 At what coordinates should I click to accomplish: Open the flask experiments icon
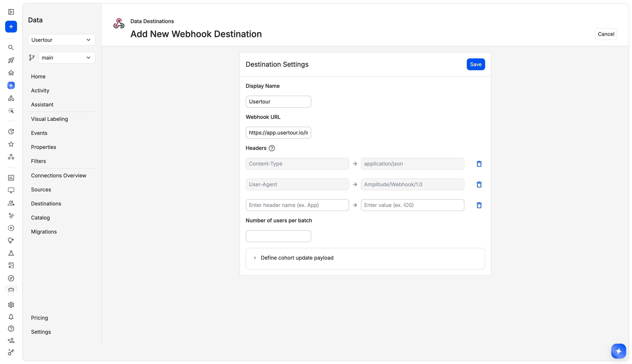pos(11,253)
